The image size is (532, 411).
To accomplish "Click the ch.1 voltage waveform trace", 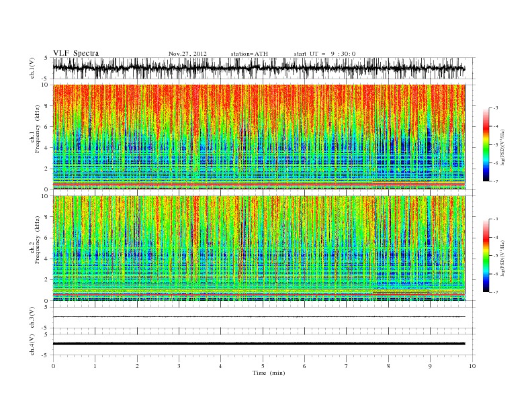I will (x=259, y=68).
